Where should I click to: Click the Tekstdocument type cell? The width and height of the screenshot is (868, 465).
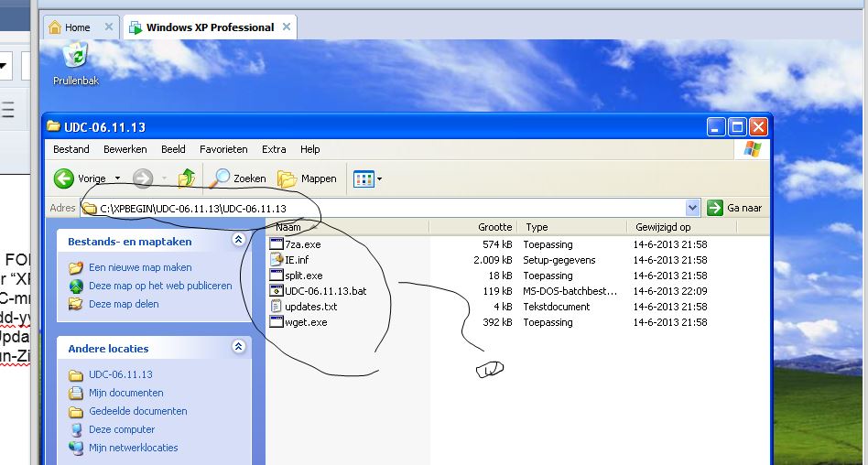557,306
